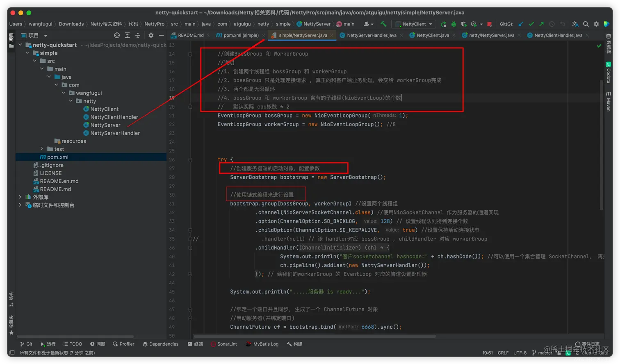Image resolution: width=620 pixels, height=364 pixels.
Task: Click the Translate icon in toolbar
Action: (x=575, y=24)
